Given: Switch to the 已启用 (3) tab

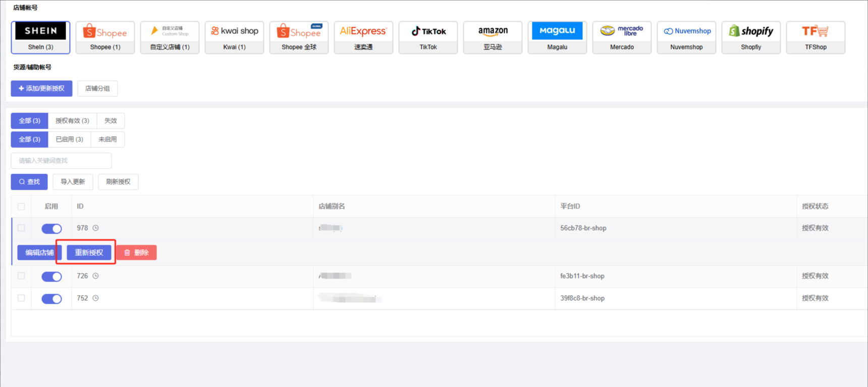Looking at the screenshot, I should pos(69,139).
